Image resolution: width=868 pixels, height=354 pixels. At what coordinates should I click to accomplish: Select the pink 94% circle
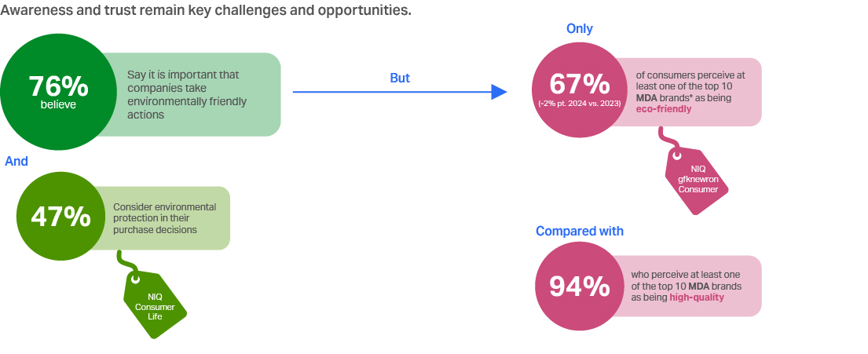pyautogui.click(x=580, y=286)
